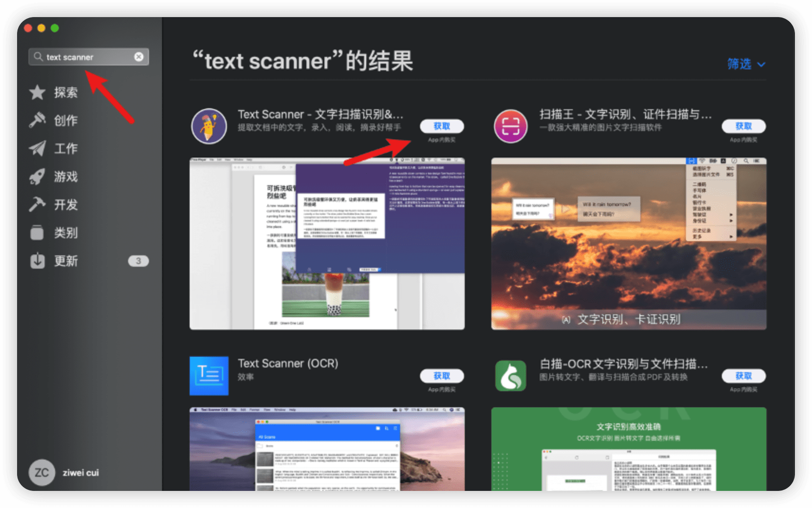Click the ZC account avatar
The height and width of the screenshot is (508, 812).
tap(42, 472)
